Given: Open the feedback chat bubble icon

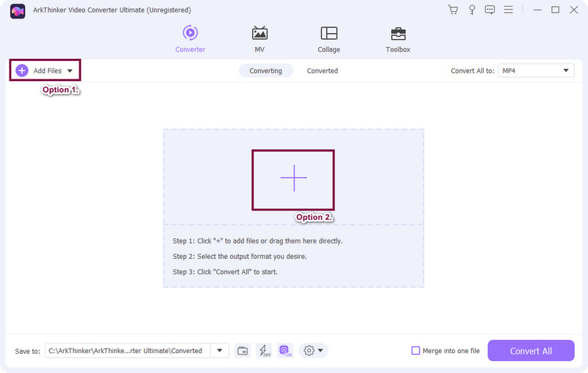Looking at the screenshot, I should 490,10.
